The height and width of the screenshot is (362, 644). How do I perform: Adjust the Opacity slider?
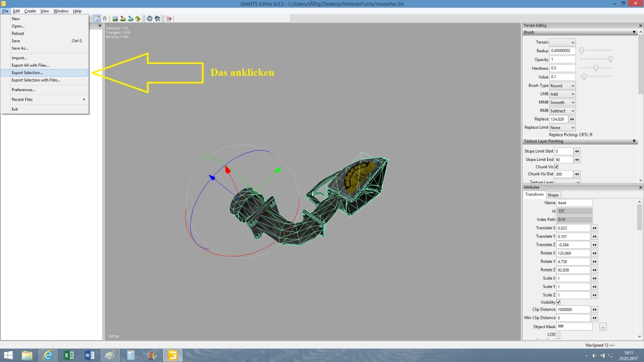tap(610, 59)
